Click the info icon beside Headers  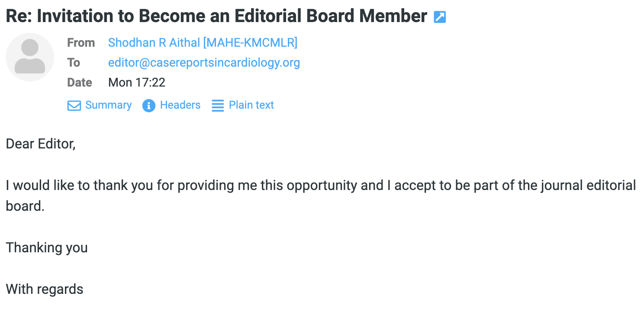coord(149,106)
